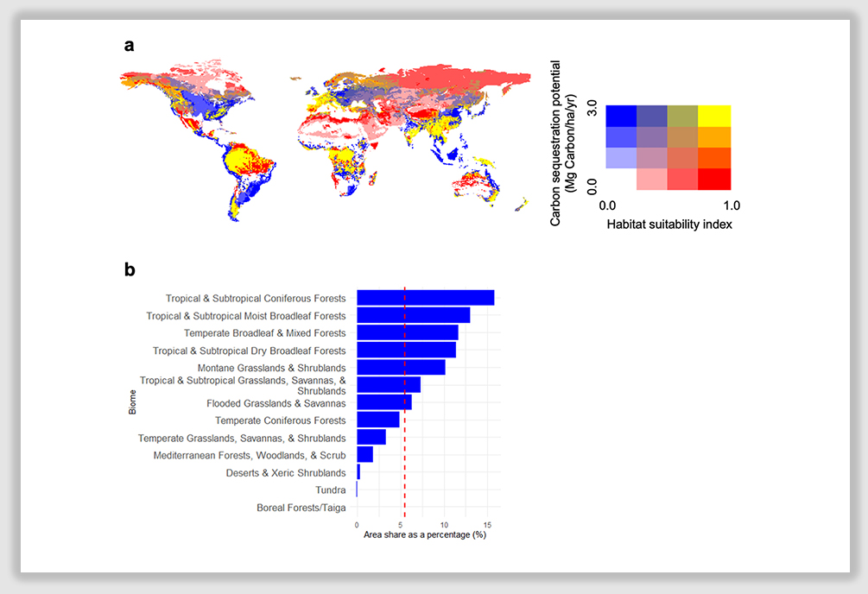Click South America on the world map
Screen dimensions: 868x594
tap(246, 173)
